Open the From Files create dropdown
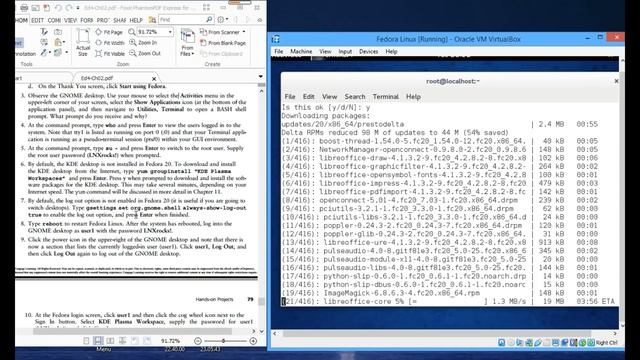The width and height of the screenshot is (640, 360). click(x=187, y=42)
